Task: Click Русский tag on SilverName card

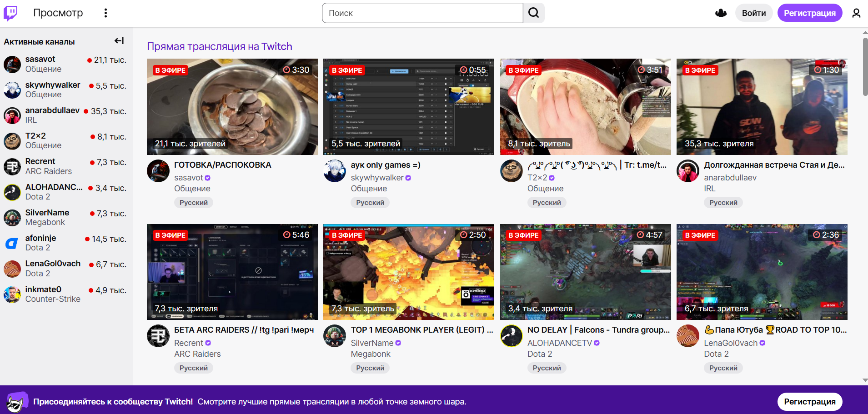Action: point(370,368)
